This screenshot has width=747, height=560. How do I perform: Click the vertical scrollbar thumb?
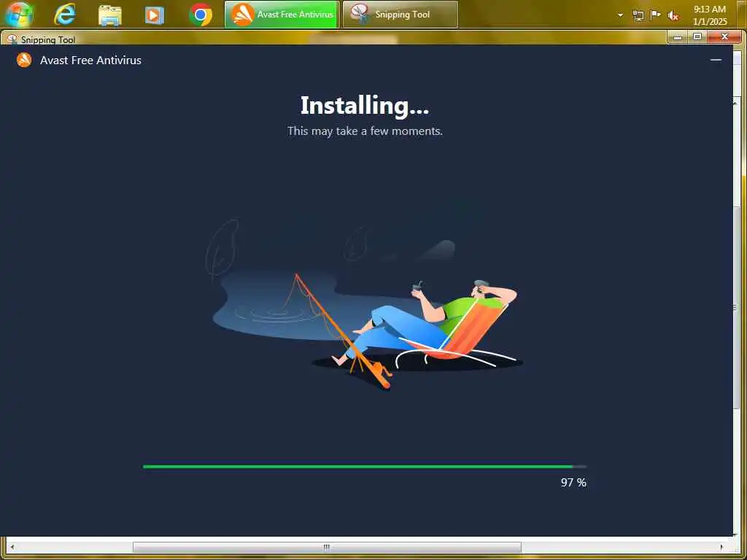tap(737, 308)
